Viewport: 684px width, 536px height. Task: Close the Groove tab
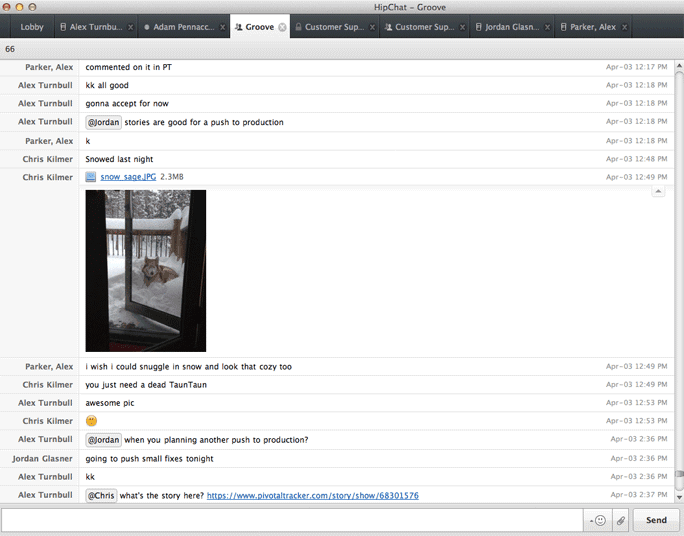click(283, 27)
